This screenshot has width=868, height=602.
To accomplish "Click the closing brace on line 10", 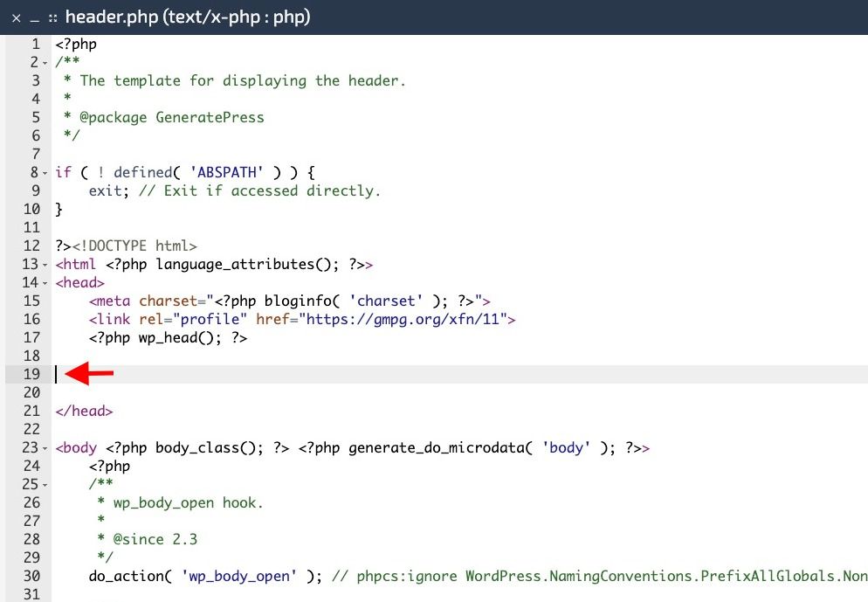I will (x=59, y=210).
